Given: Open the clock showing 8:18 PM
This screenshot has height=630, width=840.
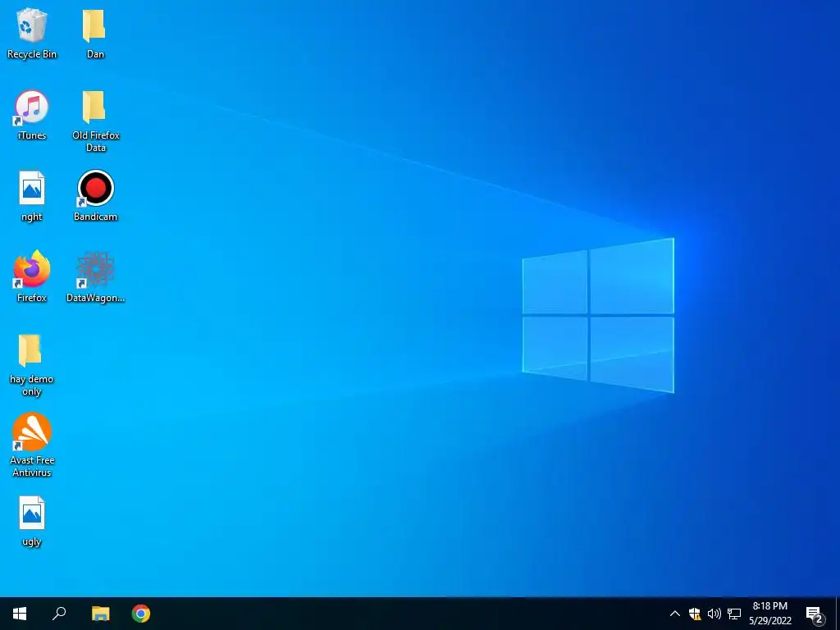Looking at the screenshot, I should tap(770, 614).
